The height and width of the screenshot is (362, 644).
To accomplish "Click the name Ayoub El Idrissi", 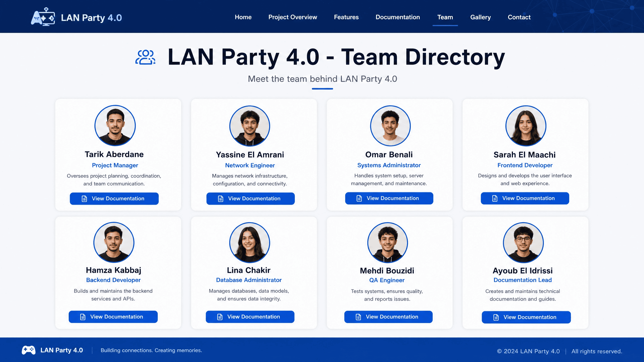I will [523, 271].
